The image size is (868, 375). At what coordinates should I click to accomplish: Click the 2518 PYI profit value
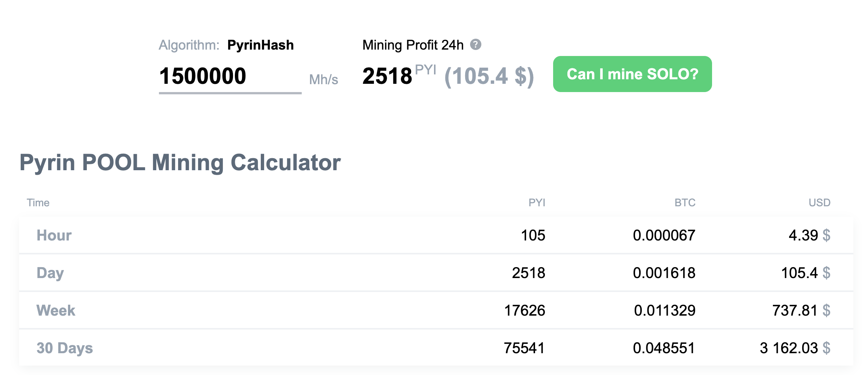[x=387, y=75]
